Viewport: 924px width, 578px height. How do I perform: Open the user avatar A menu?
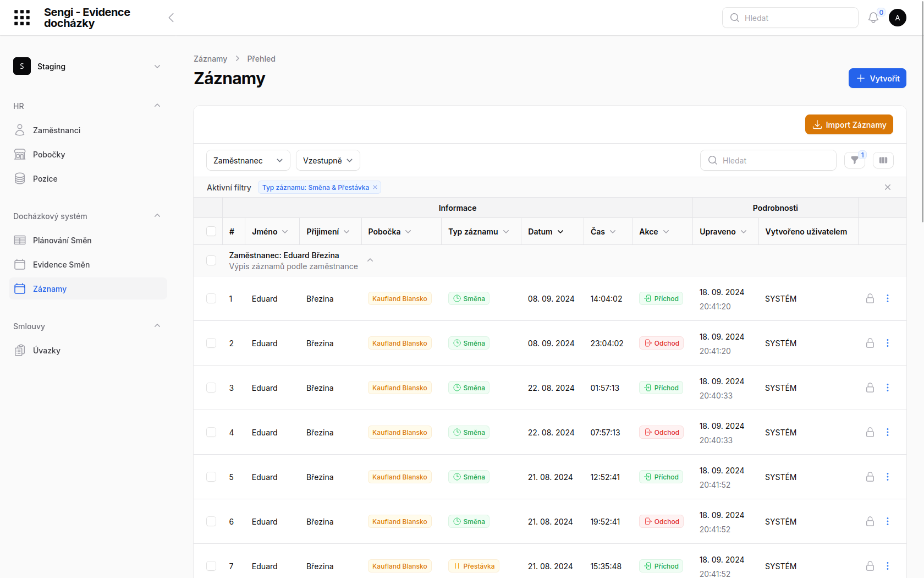[x=897, y=18]
